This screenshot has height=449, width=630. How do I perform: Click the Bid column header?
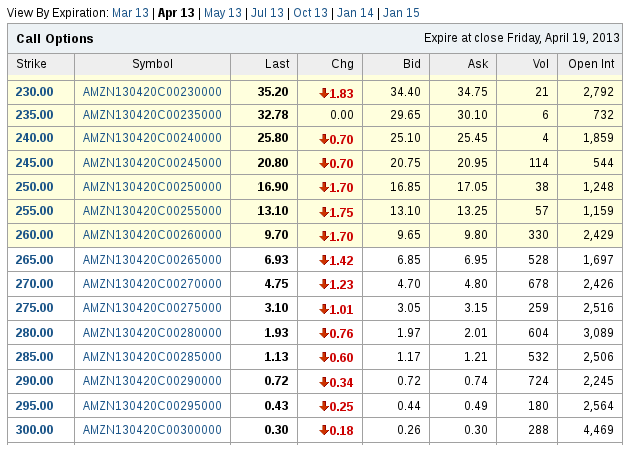pos(412,64)
